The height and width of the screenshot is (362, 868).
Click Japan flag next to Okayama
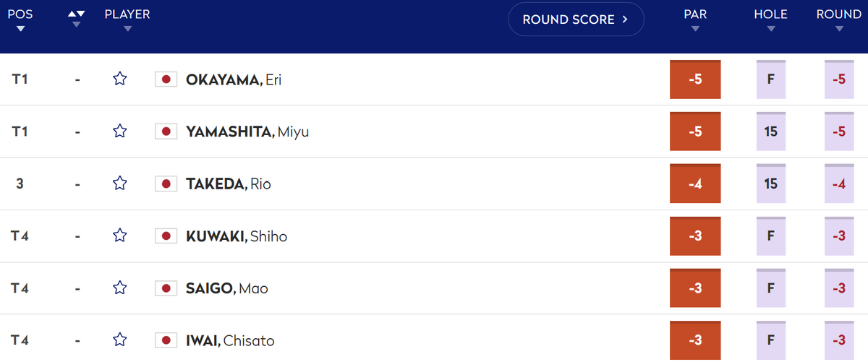166,79
